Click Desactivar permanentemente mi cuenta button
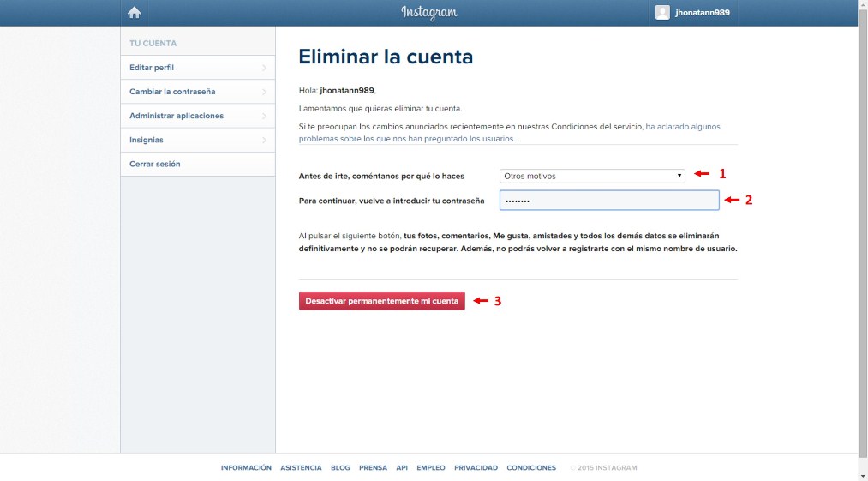The image size is (868, 481). [381, 301]
